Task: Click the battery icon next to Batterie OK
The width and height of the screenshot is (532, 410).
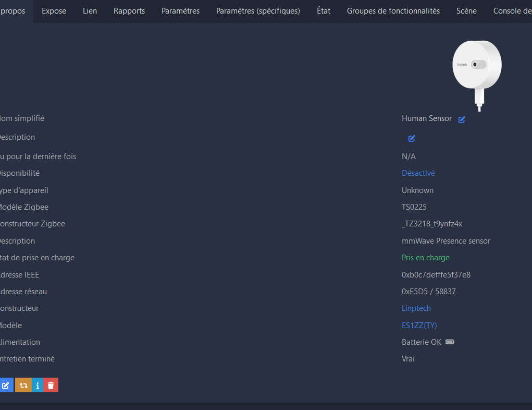Action: (x=450, y=342)
